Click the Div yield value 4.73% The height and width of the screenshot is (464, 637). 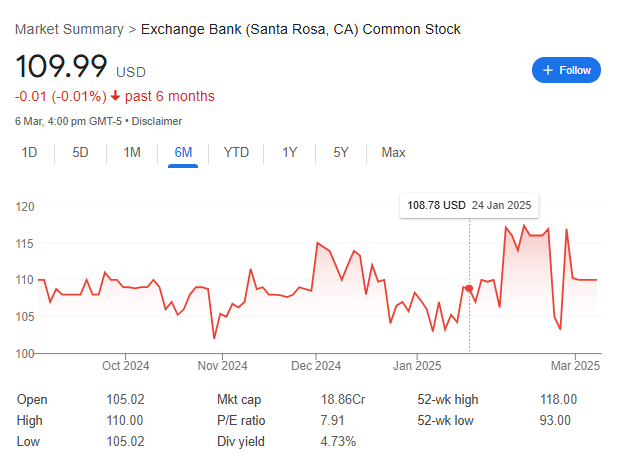338,442
